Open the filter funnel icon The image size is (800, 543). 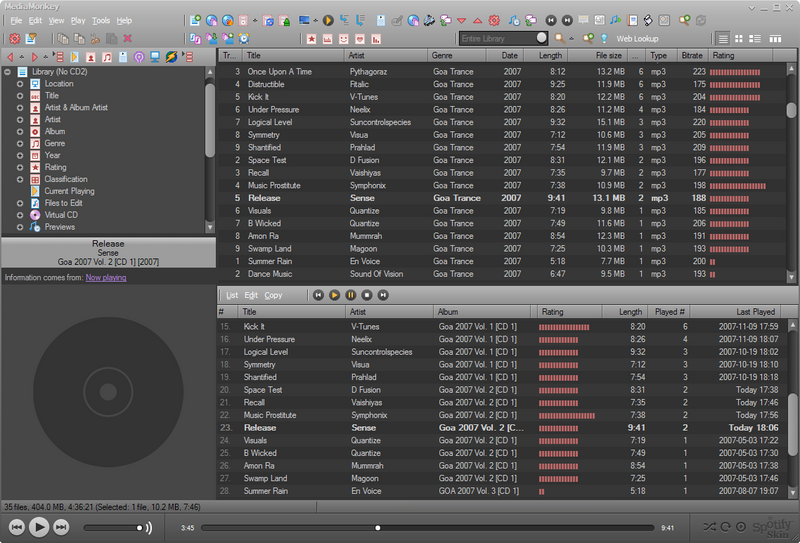click(x=31, y=38)
